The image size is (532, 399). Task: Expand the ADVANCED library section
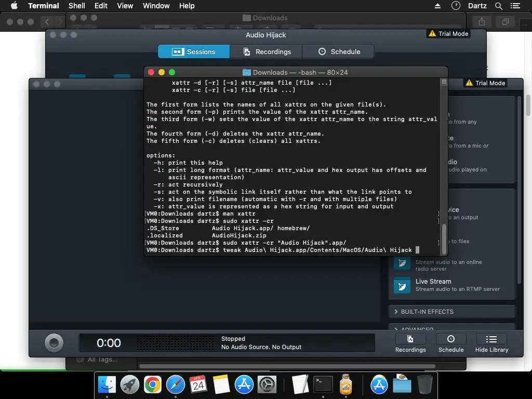(x=452, y=328)
